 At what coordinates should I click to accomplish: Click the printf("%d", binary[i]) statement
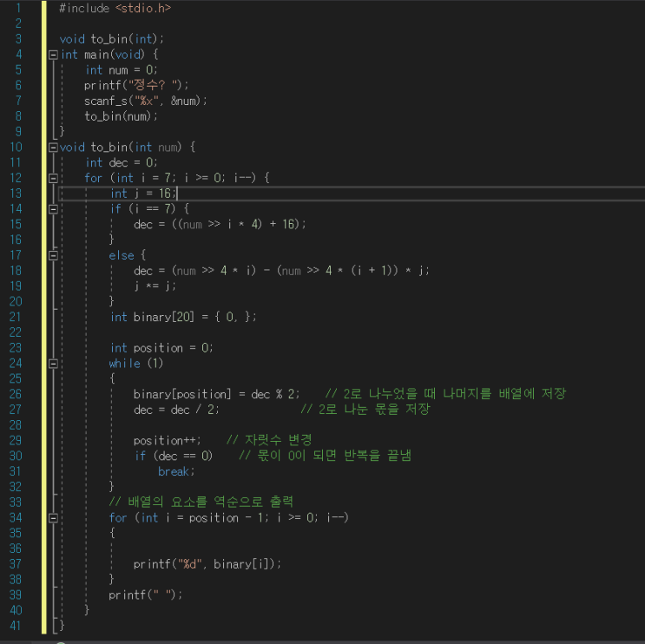[x=207, y=564]
